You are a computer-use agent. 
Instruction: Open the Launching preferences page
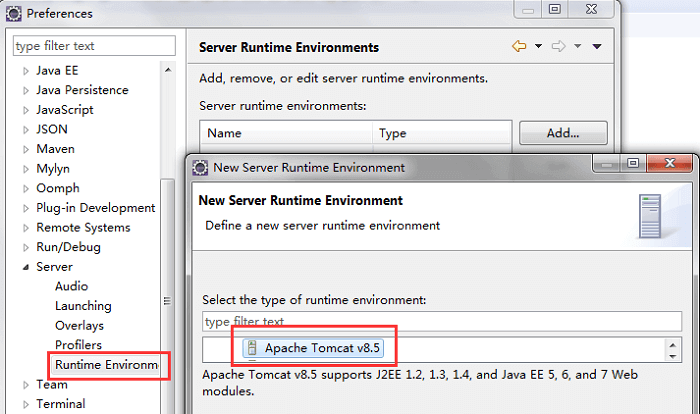coord(83,306)
